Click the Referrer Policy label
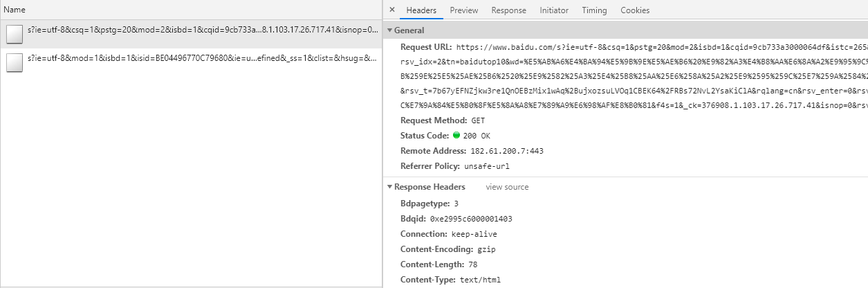The height and width of the screenshot is (288, 868). click(x=430, y=166)
